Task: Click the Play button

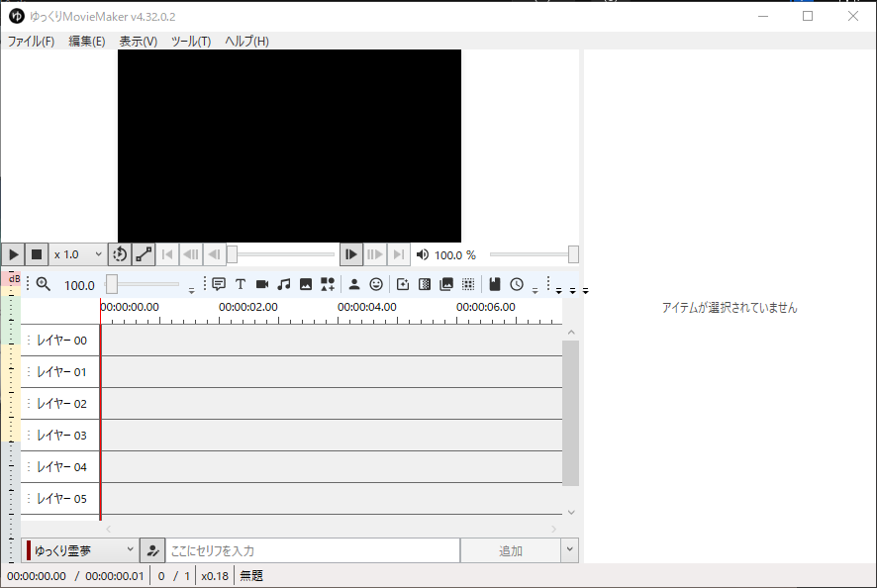Action: [x=13, y=254]
